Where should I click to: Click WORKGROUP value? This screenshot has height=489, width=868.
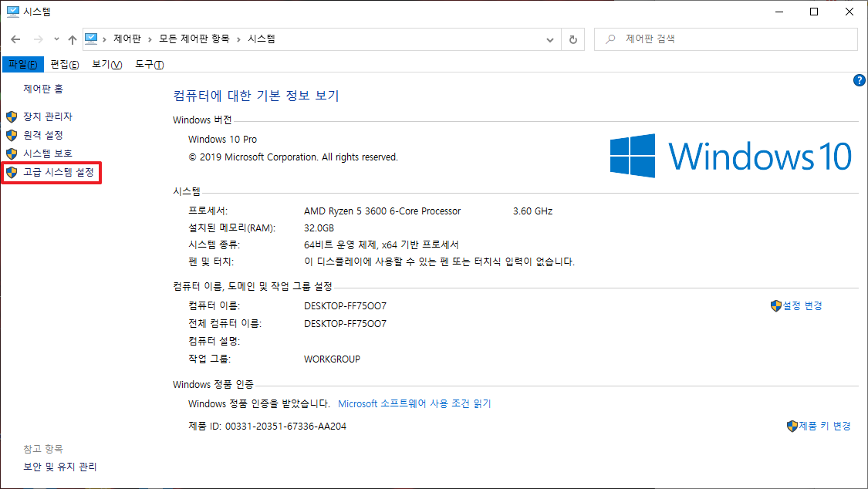332,359
